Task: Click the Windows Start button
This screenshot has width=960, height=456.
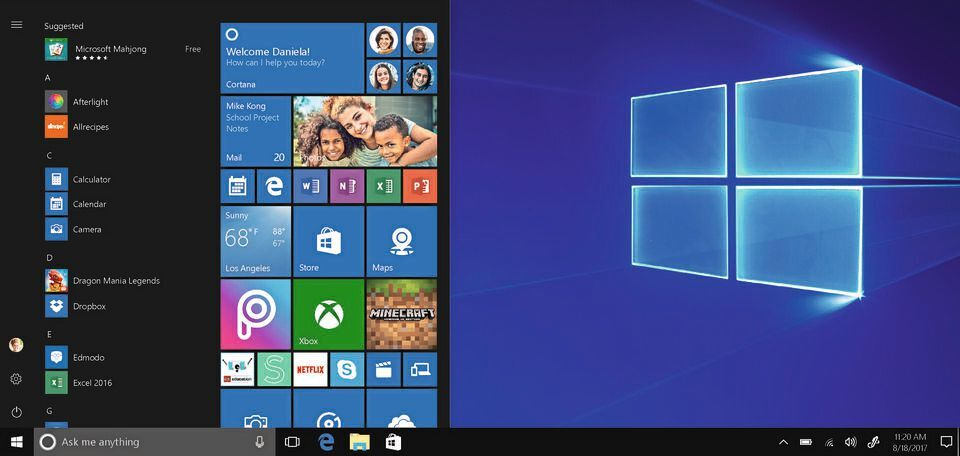Action: click(x=17, y=442)
